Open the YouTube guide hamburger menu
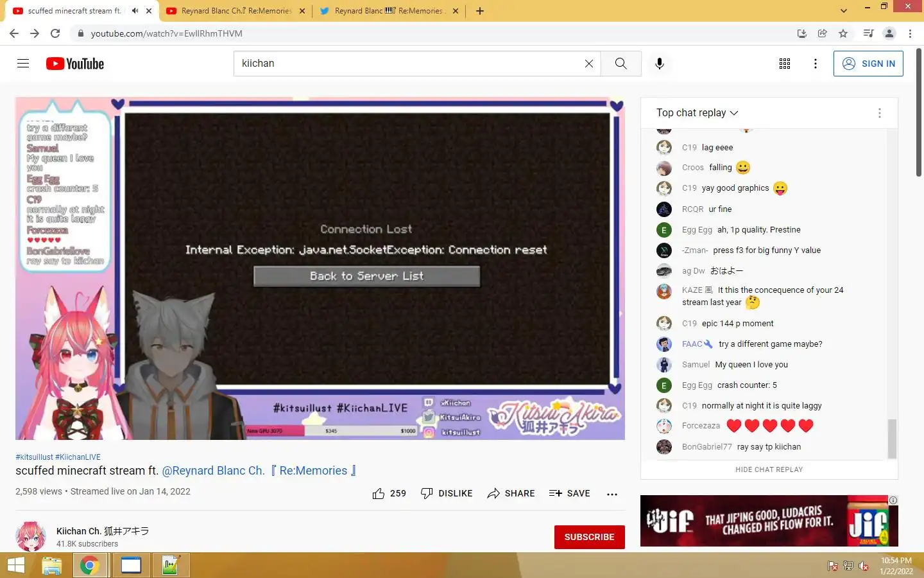Screen dimensions: 924x578 (23, 63)
